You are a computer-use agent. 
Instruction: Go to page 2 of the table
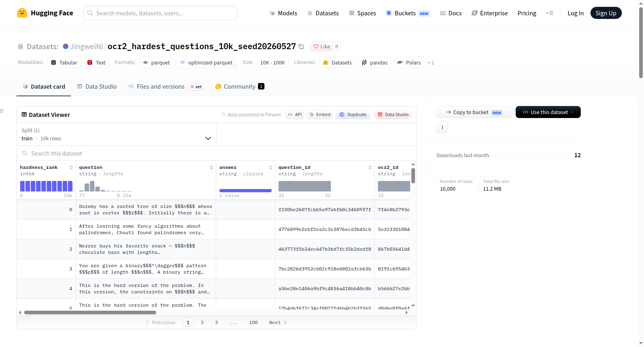pos(202,322)
